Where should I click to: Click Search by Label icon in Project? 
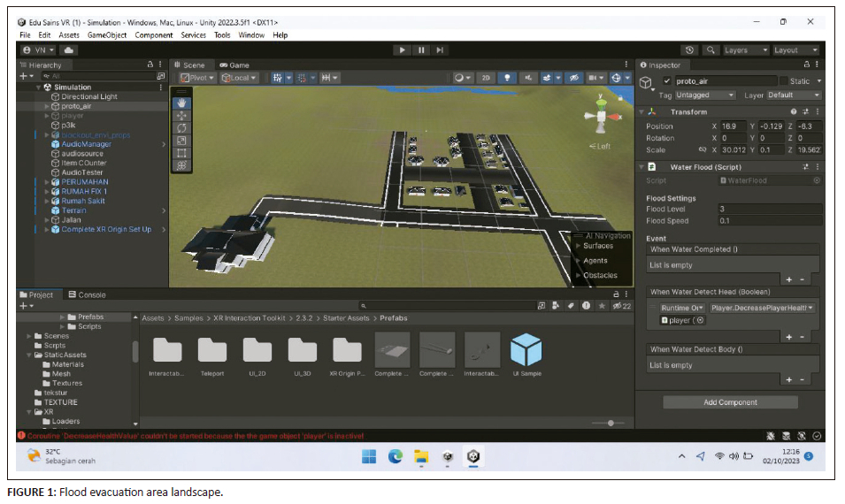click(x=571, y=306)
